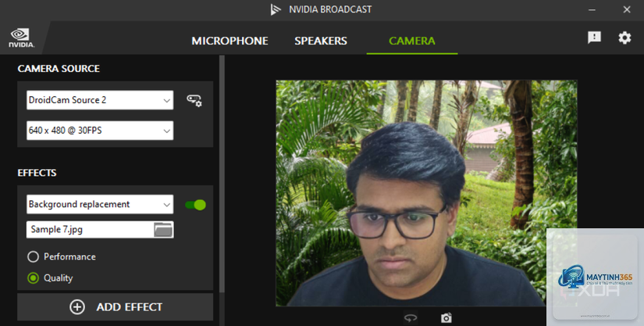Click the rotate/flip preview icon
644x326 pixels.
point(411,317)
